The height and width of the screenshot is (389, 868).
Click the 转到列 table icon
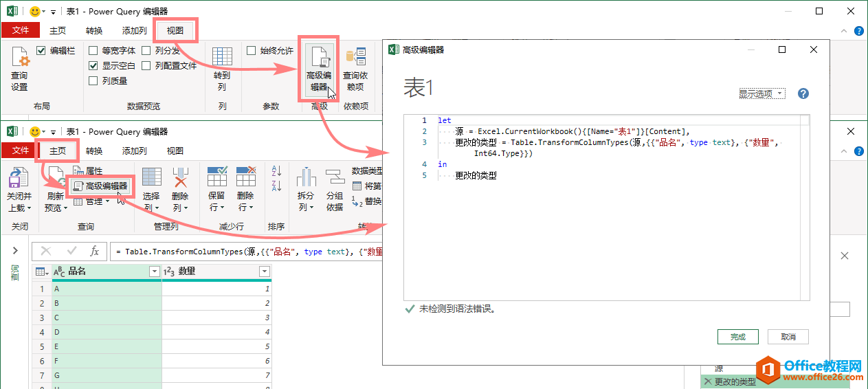[222, 56]
